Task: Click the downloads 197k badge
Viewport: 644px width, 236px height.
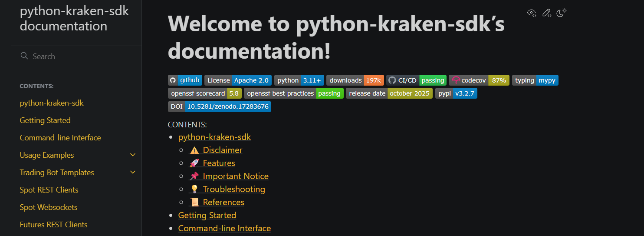Action: point(355,80)
